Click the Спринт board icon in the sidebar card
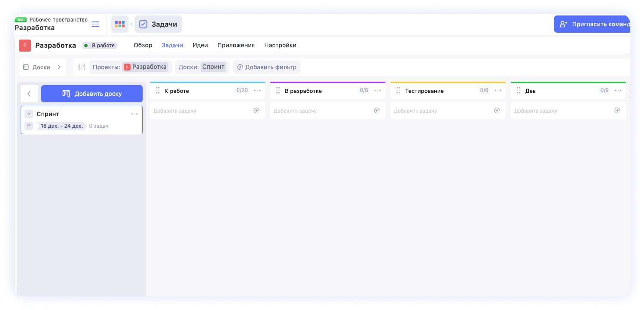 pyautogui.click(x=28, y=114)
